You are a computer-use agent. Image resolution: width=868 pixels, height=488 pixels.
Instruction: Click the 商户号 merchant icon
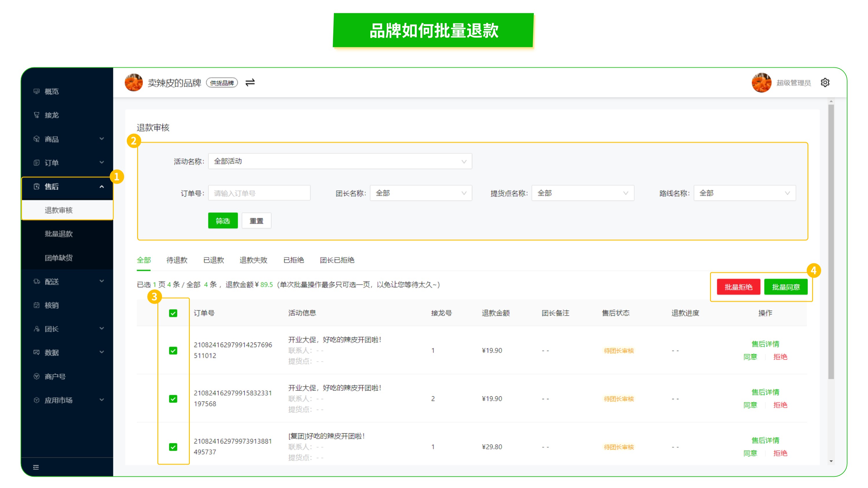coord(36,377)
